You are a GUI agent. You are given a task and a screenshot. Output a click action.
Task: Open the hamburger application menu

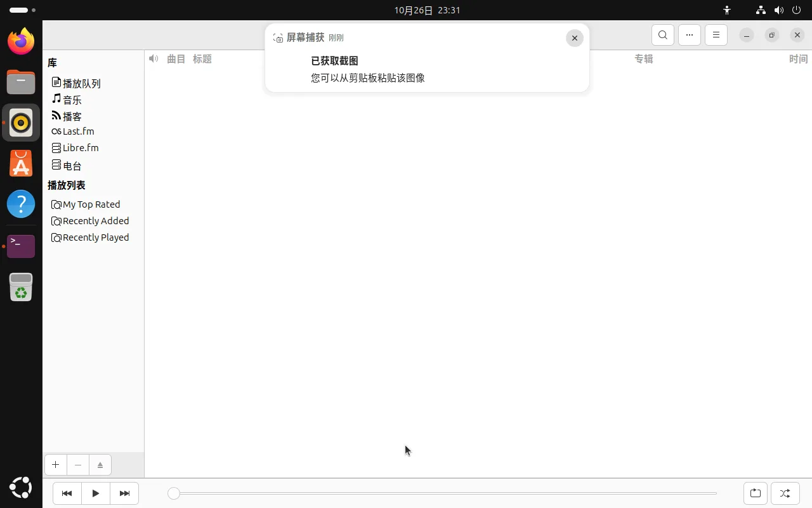coord(716,36)
